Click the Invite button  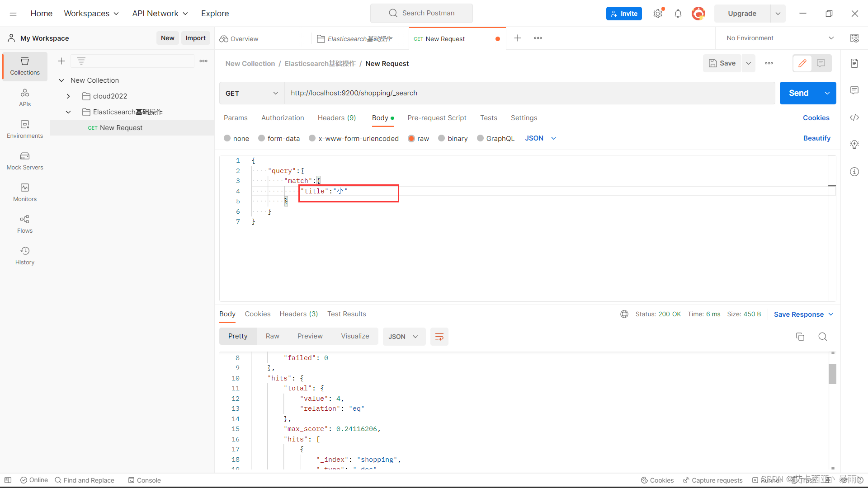[x=624, y=14]
